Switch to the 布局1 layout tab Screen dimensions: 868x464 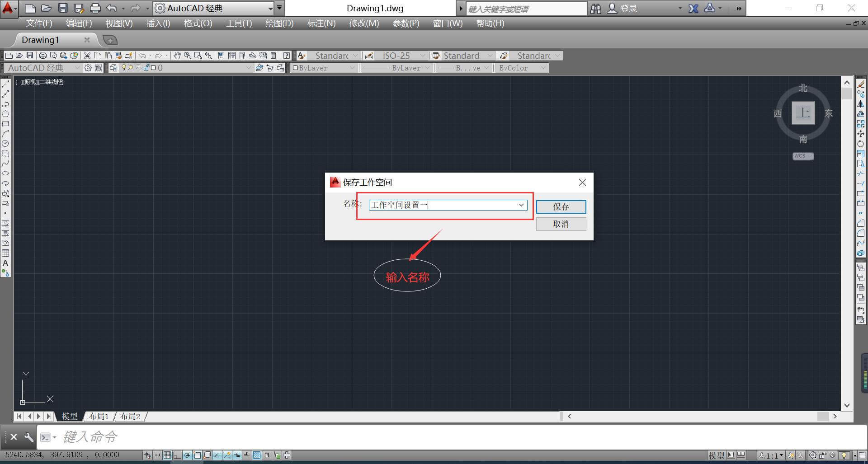click(99, 416)
